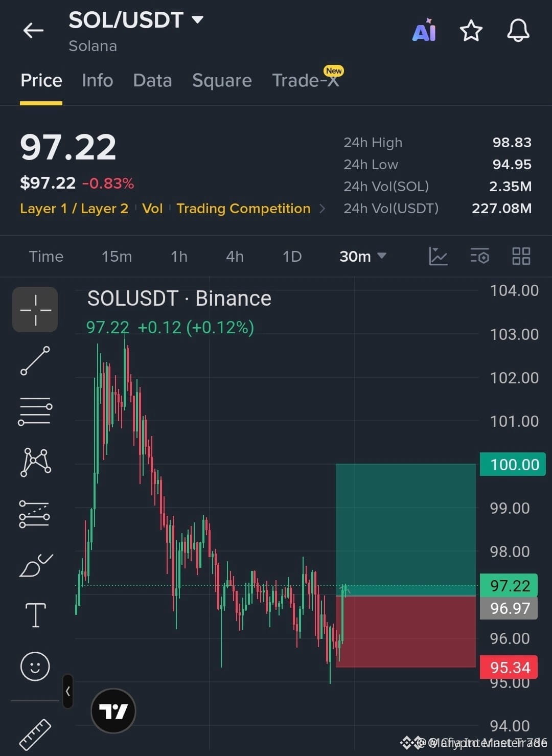Click the -0.83% price change text

pyautogui.click(x=108, y=184)
